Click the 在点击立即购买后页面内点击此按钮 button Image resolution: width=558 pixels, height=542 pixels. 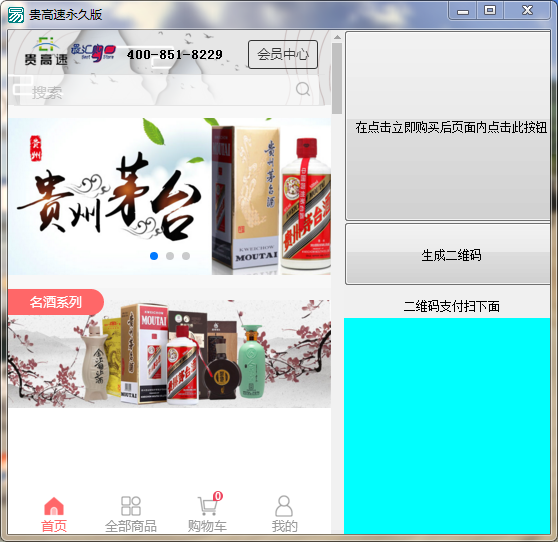pos(448,126)
